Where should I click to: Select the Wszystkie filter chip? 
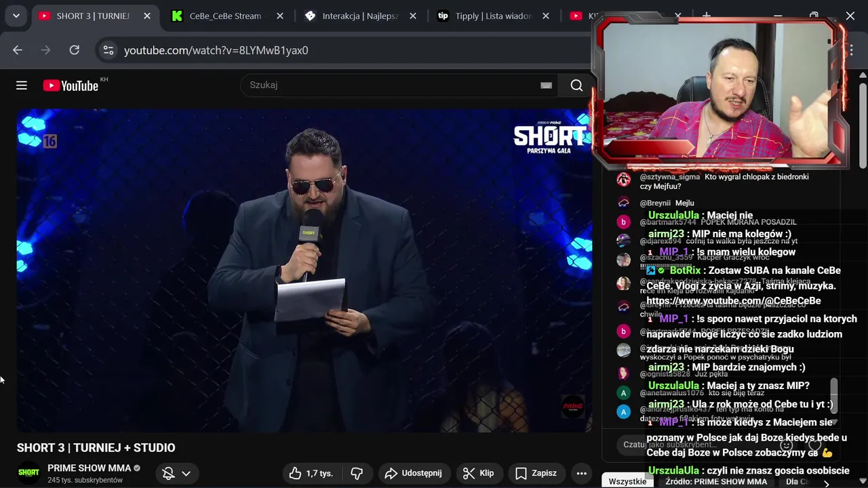pyautogui.click(x=627, y=481)
